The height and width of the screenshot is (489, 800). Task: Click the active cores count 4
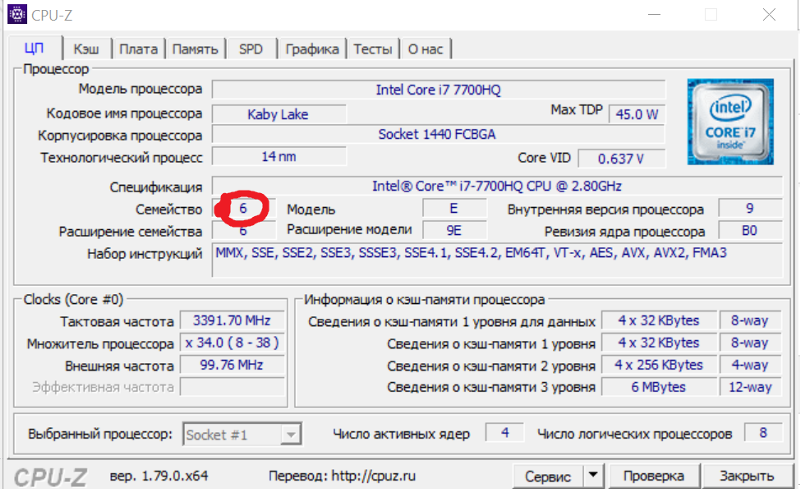(505, 433)
